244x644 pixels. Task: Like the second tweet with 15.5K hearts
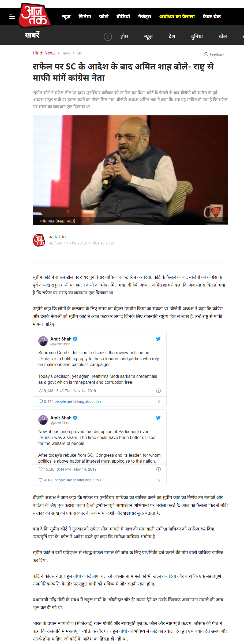[41, 469]
